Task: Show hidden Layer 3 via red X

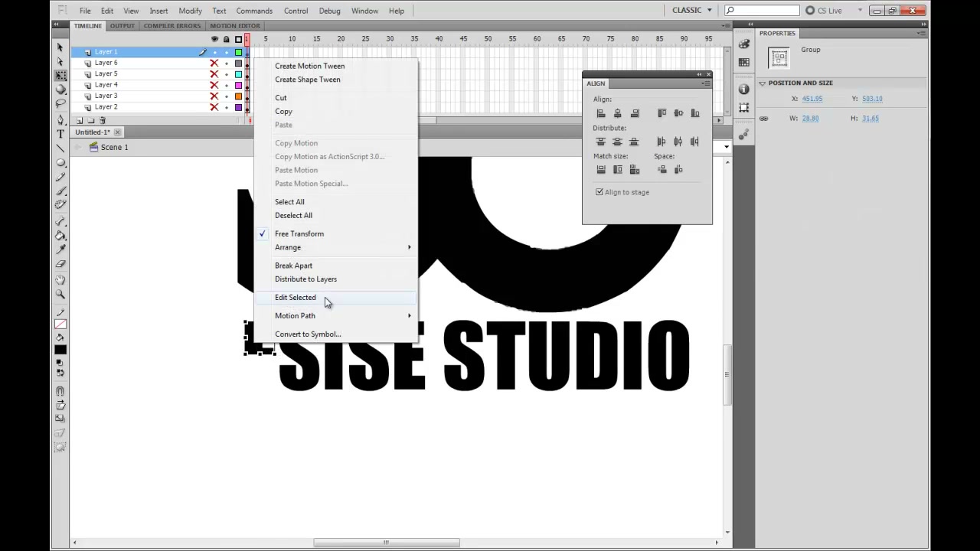Action: [214, 96]
